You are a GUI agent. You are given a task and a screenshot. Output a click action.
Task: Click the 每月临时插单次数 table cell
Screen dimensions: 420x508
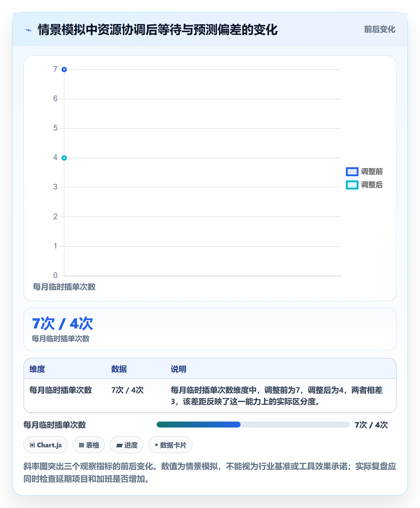click(x=61, y=390)
